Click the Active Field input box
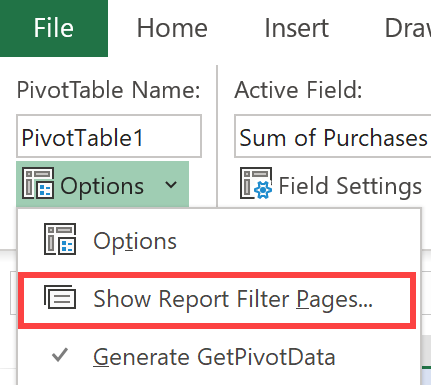The image size is (431, 385). [x=333, y=136]
